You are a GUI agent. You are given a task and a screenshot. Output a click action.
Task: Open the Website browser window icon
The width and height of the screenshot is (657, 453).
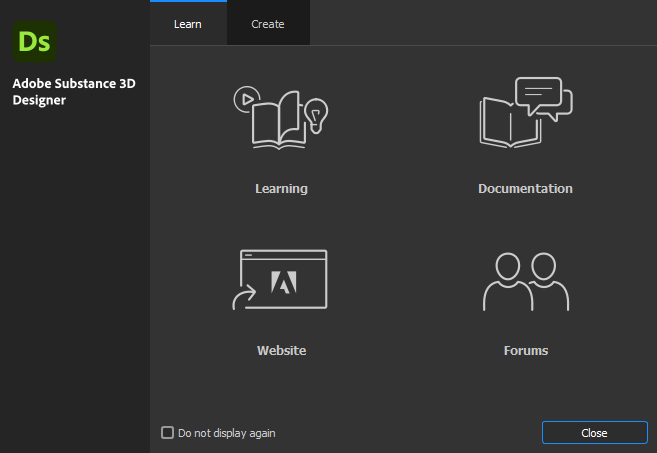pyautogui.click(x=280, y=280)
